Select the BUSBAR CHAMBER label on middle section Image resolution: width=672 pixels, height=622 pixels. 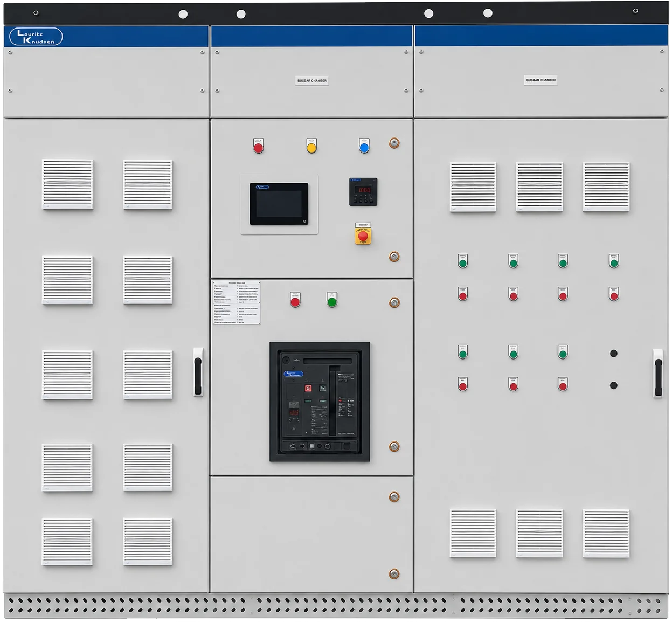tap(312, 81)
